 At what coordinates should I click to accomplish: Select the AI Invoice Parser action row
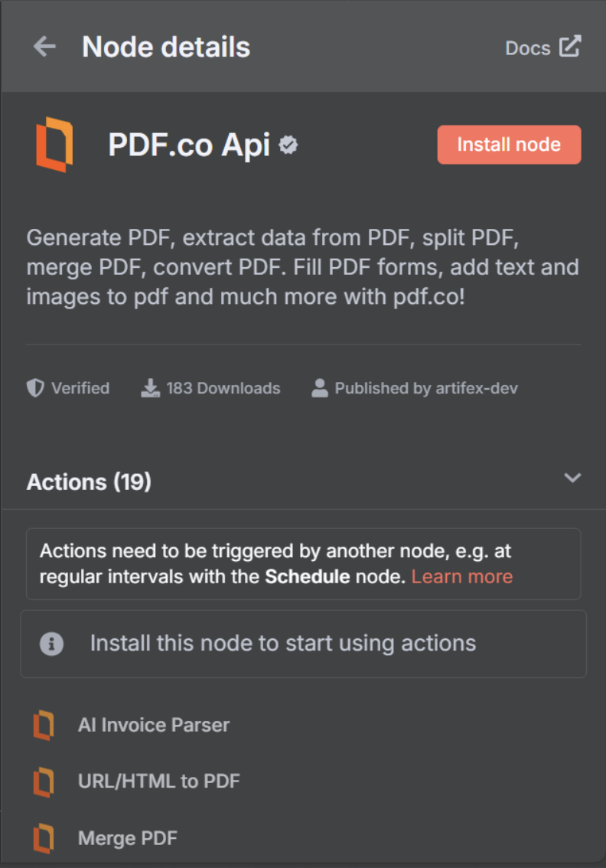pyautogui.click(x=153, y=724)
